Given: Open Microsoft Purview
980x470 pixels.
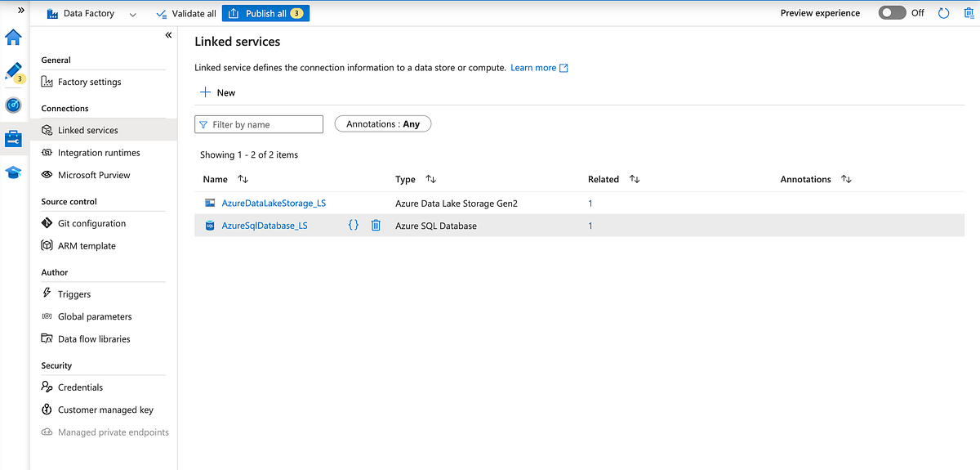Looking at the screenshot, I should click(94, 175).
